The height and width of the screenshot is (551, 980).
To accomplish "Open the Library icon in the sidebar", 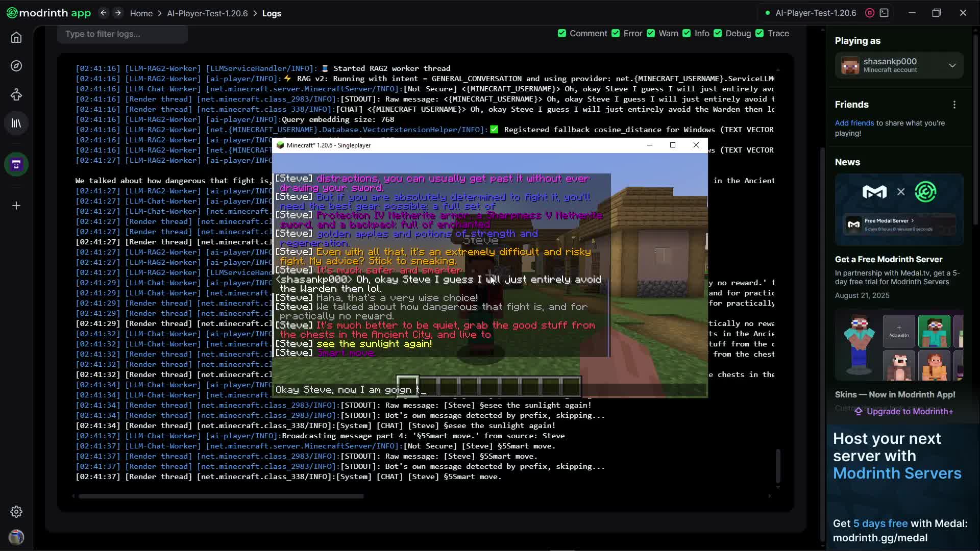I will tap(16, 122).
